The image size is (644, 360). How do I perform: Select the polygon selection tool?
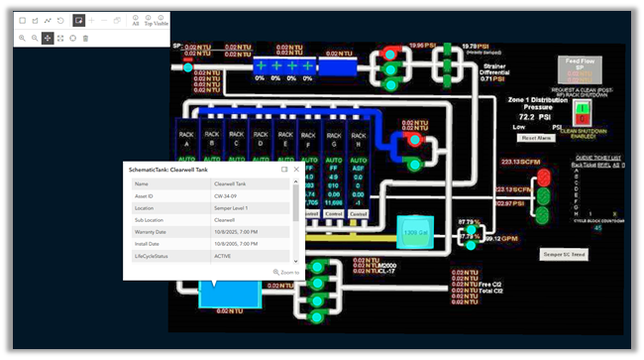(x=36, y=20)
